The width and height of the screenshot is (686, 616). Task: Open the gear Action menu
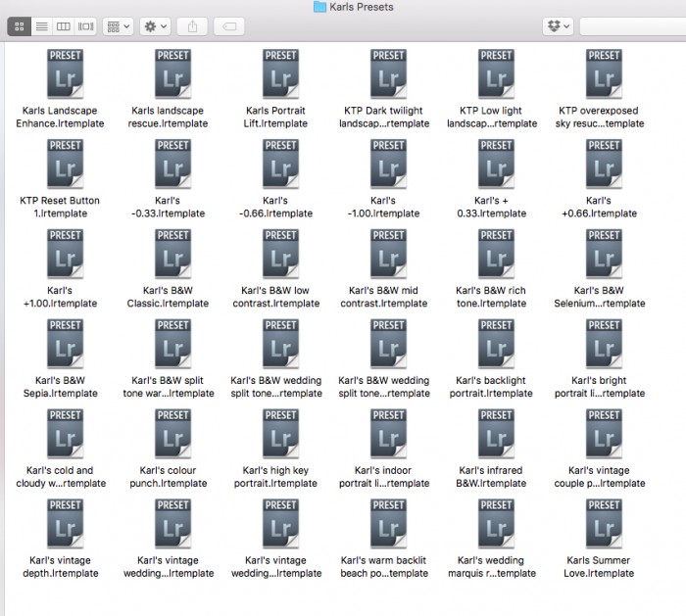pyautogui.click(x=155, y=26)
